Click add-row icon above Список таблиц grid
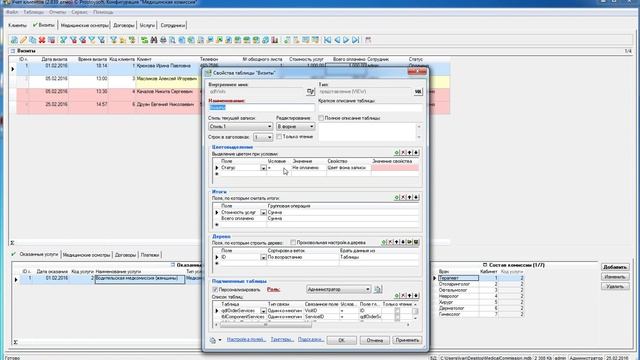This screenshot has width=640, height=360. (396, 295)
